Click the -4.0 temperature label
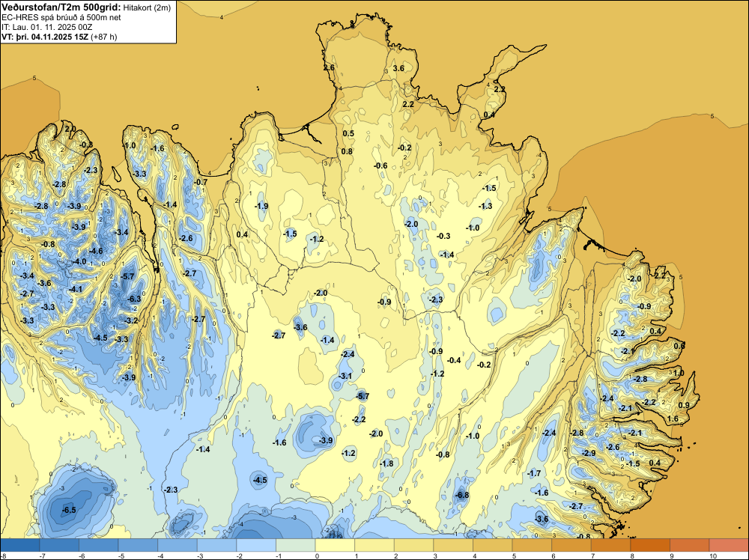Viewport: 749px width, 560px height. (79, 261)
